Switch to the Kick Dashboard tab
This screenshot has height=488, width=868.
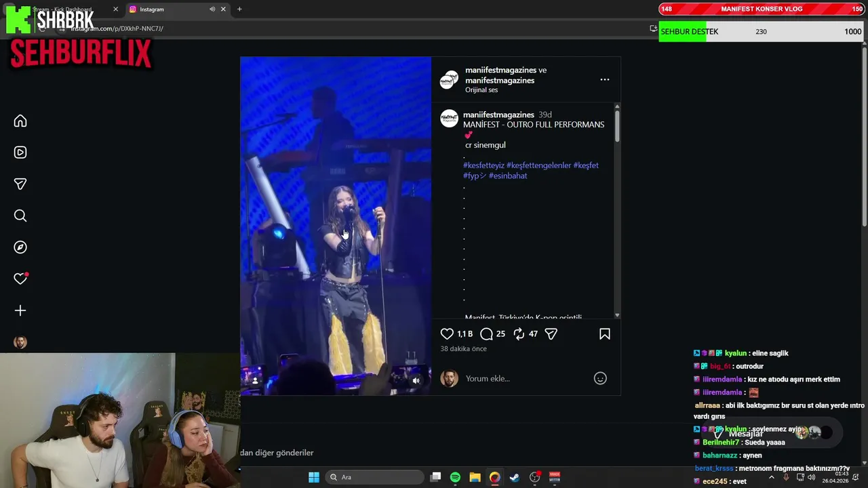point(64,9)
